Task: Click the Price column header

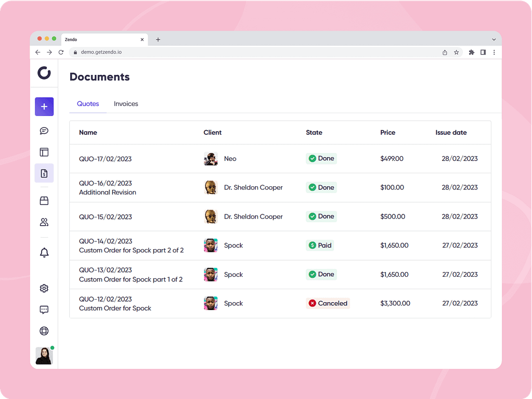Action: point(387,133)
